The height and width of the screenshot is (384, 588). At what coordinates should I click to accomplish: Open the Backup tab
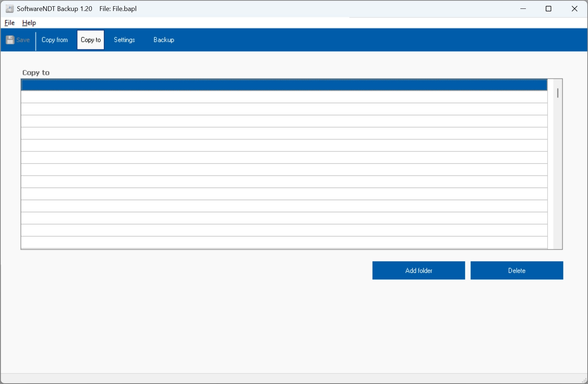[x=164, y=40]
